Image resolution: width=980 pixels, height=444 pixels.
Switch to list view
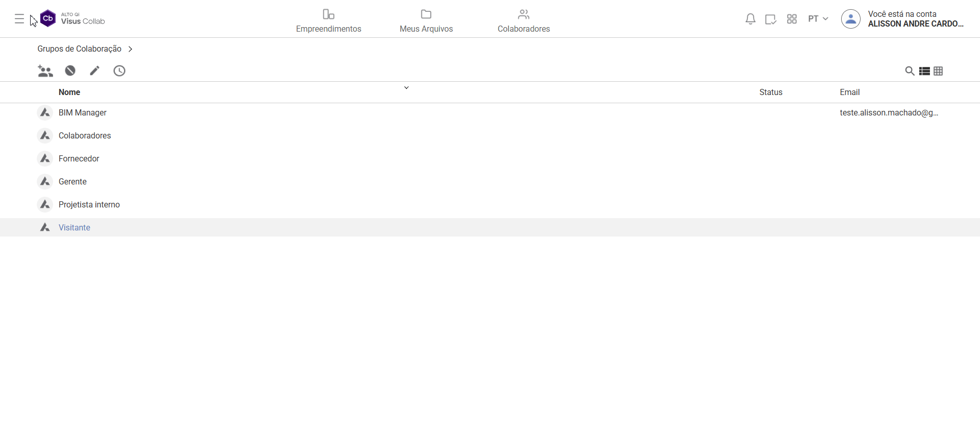pyautogui.click(x=924, y=71)
